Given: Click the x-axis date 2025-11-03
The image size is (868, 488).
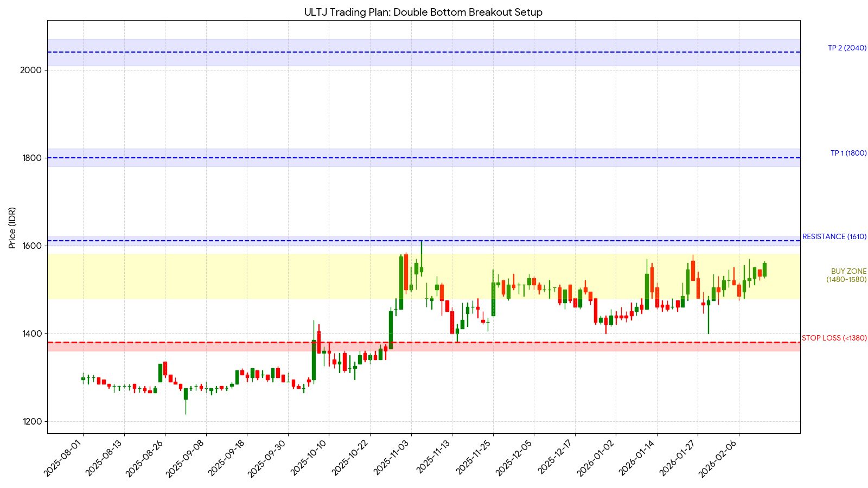Looking at the screenshot, I should [393, 459].
